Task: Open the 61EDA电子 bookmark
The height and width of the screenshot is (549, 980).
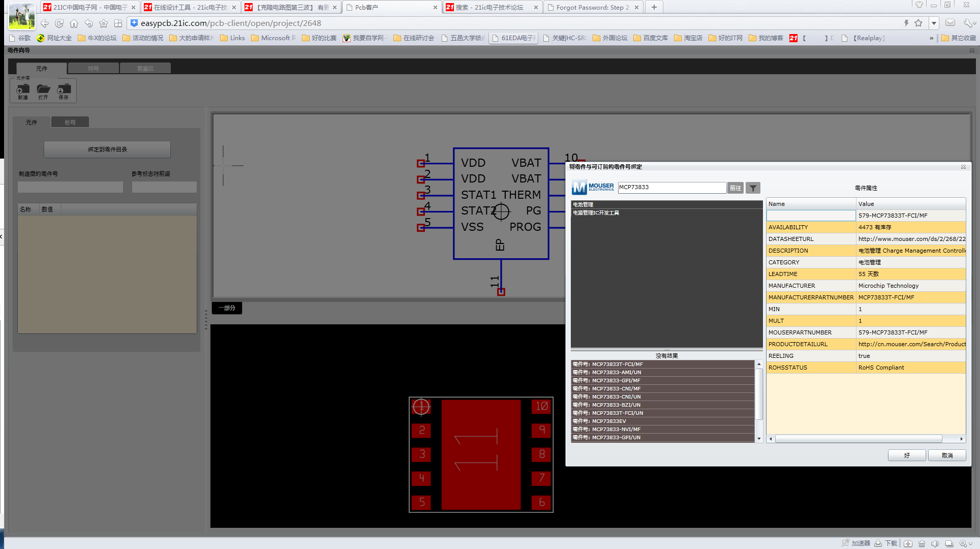Action: (513, 38)
